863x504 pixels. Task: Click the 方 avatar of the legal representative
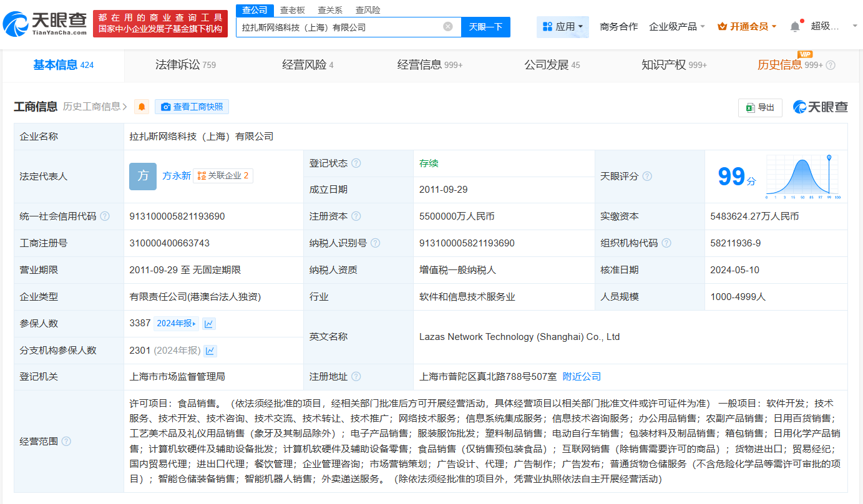click(143, 176)
